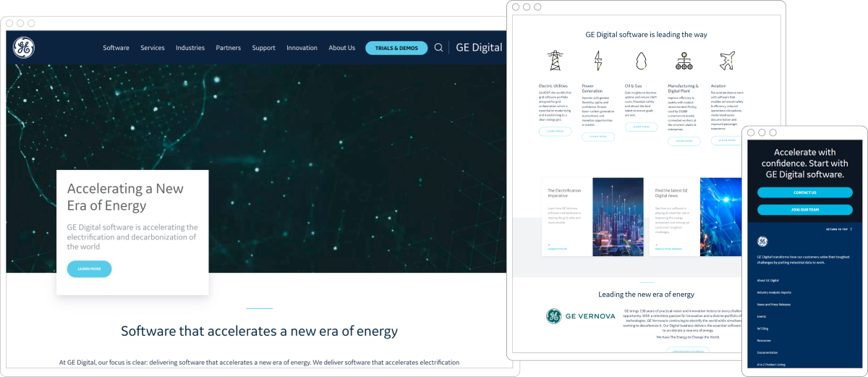Screen dimensions: 868x377
Task: Click Learn More under Electric Utilities
Action: coord(555,132)
